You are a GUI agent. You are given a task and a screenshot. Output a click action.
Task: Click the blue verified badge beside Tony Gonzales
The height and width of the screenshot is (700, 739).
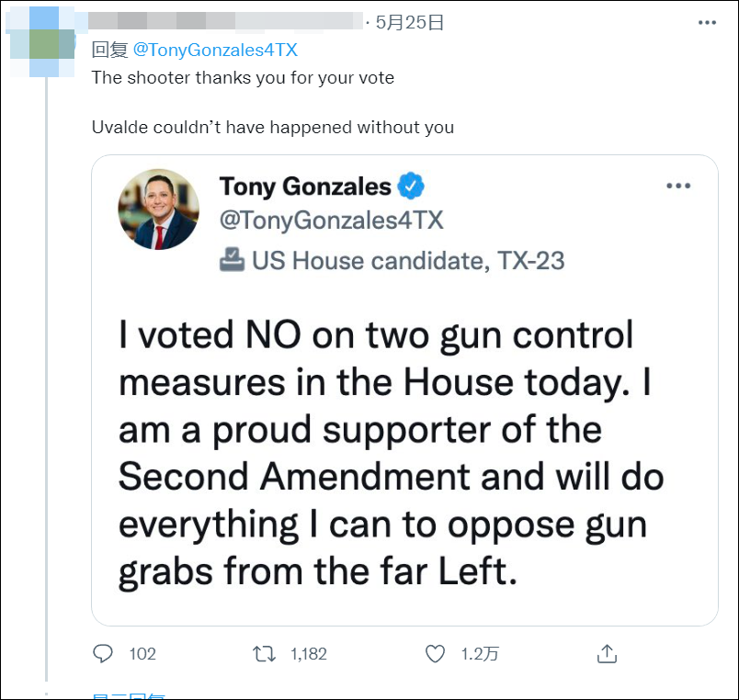pyautogui.click(x=411, y=186)
